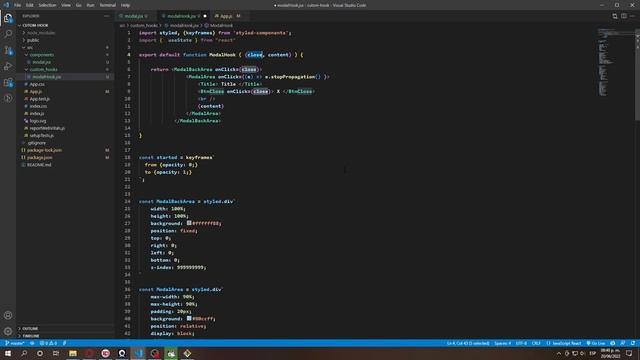Click the color swatch on the line 40 background
Image resolution: width=640 pixels, height=360 pixels.
(189, 318)
